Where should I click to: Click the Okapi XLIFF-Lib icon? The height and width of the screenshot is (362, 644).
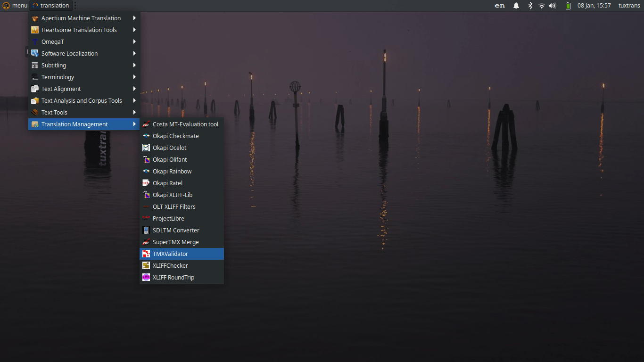146,195
